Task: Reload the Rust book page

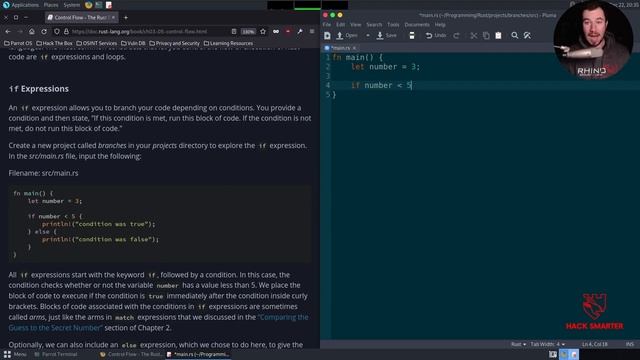Action: pyautogui.click(x=44, y=31)
